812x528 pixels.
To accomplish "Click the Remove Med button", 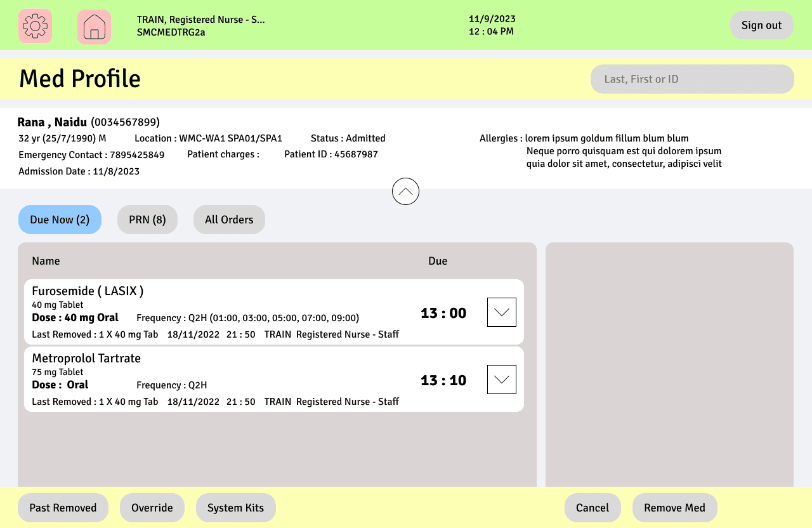I will pyautogui.click(x=675, y=508).
